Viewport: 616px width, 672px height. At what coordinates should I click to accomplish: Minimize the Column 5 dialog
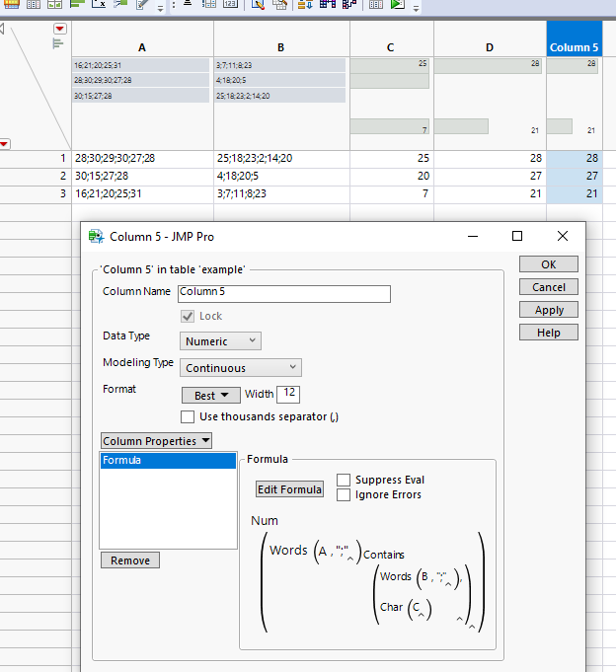tap(473, 236)
